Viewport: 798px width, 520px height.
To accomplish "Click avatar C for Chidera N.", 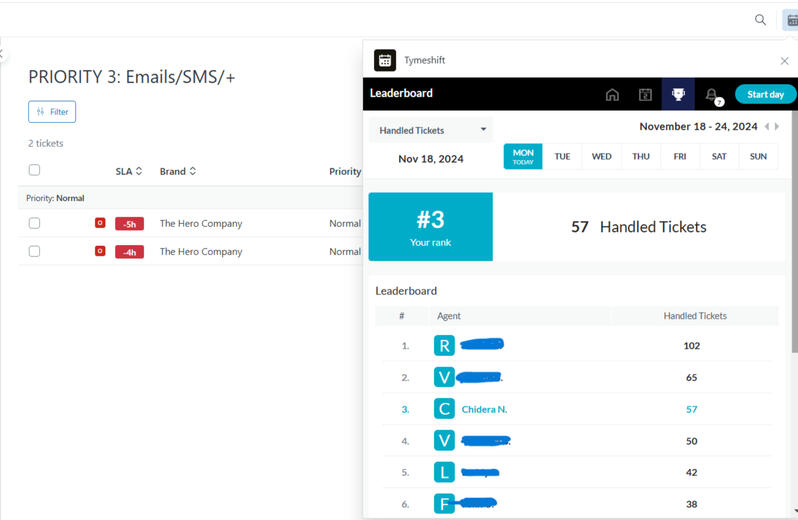I will tap(444, 409).
